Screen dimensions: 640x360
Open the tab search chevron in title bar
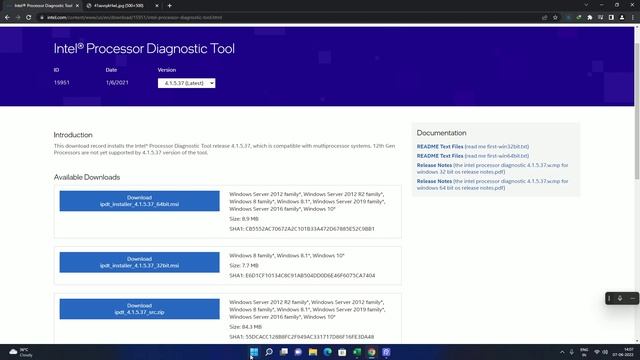(x=586, y=5)
